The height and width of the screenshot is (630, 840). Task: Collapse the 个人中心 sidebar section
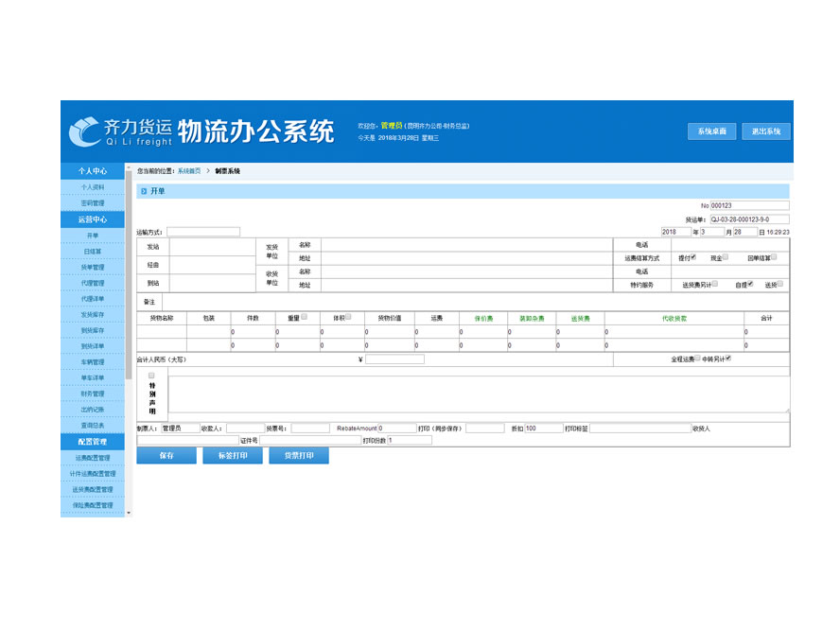point(92,171)
